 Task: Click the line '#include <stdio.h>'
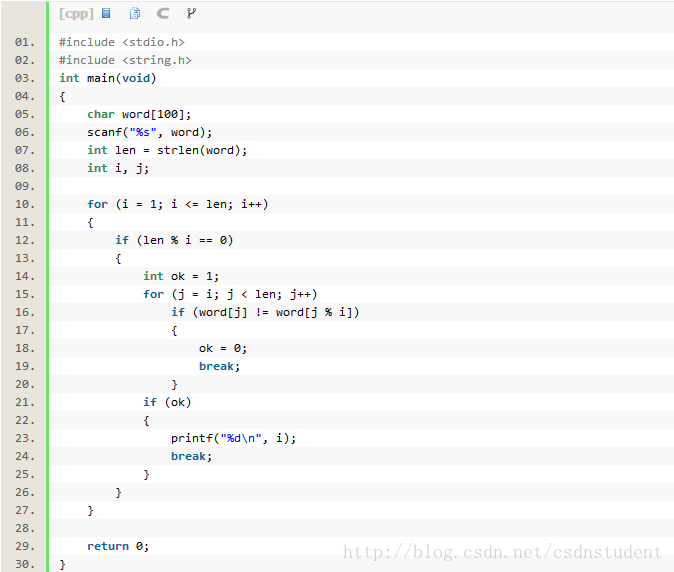click(x=122, y=42)
